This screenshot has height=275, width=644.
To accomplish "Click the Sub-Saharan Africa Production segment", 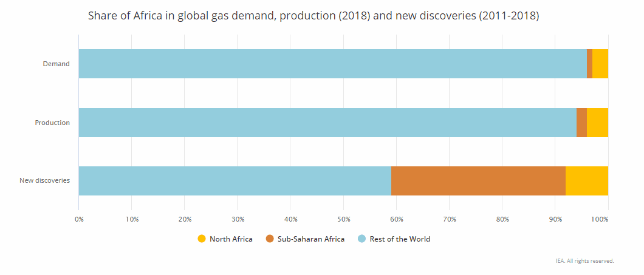I will pyautogui.click(x=581, y=123).
